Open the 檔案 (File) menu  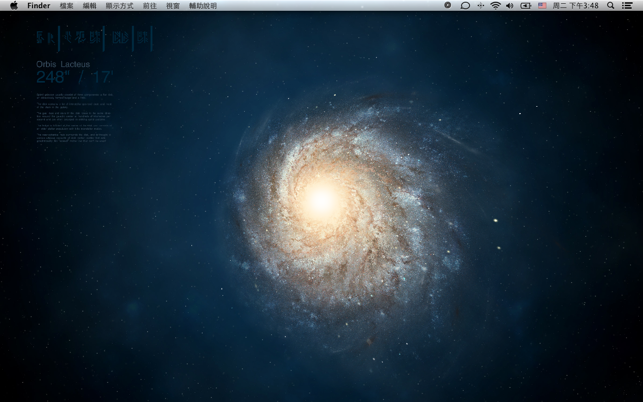[x=66, y=6]
